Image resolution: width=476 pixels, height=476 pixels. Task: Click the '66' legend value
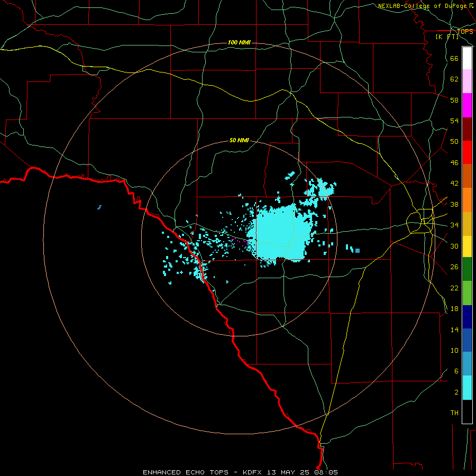tap(454, 58)
